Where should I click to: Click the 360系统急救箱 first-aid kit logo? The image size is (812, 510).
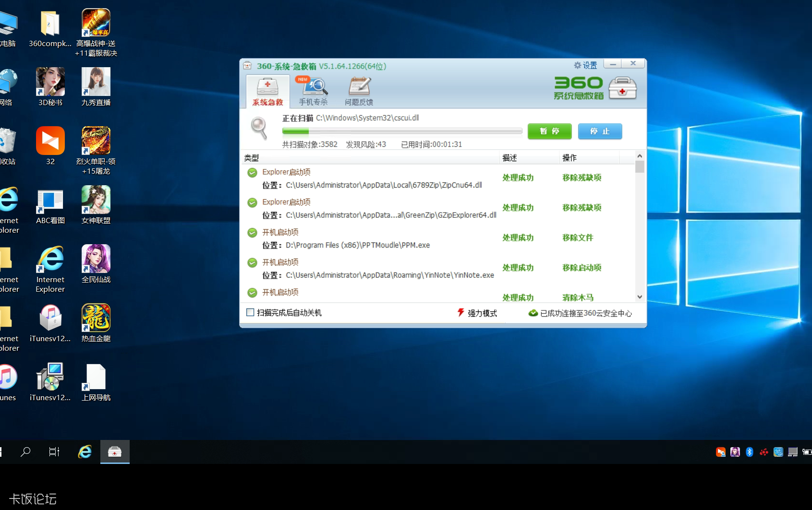point(622,88)
